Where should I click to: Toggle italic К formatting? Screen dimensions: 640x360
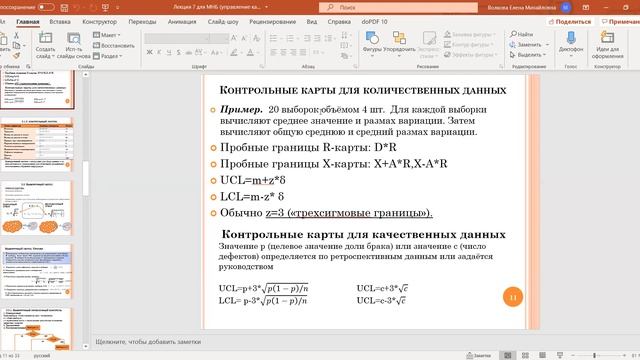point(159,52)
